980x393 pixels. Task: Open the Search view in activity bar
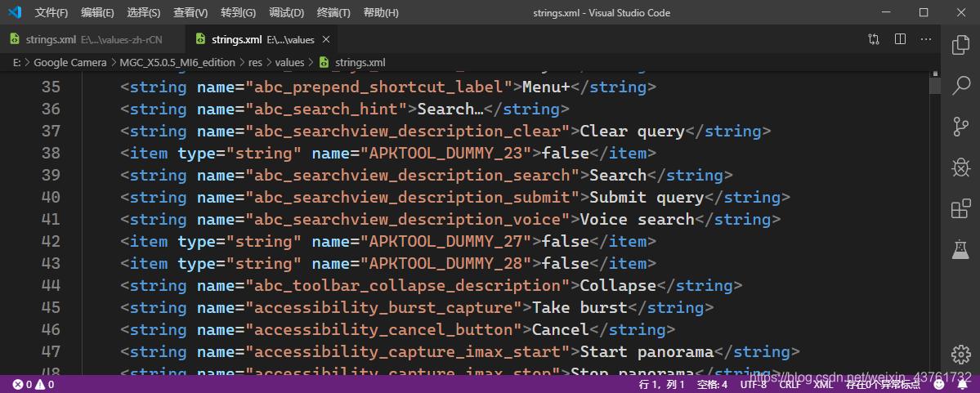(x=960, y=86)
